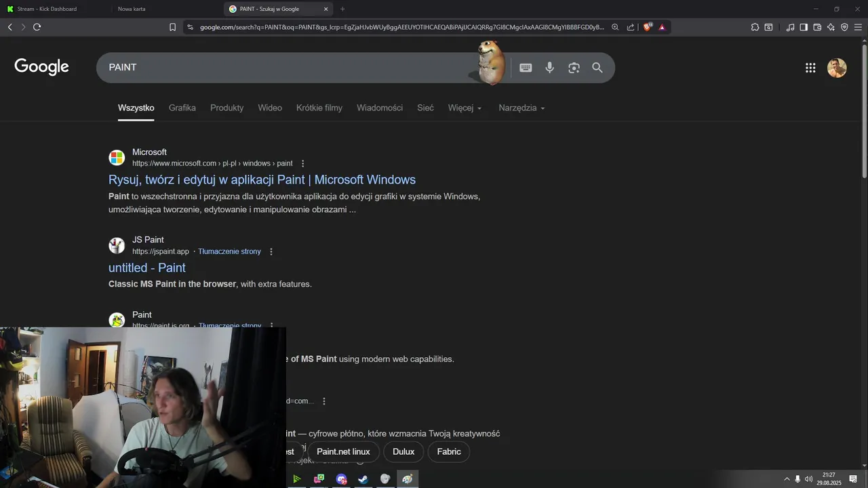Image resolution: width=868 pixels, height=488 pixels.
Task: Open the zoom magnifier in address bar
Action: click(615, 27)
